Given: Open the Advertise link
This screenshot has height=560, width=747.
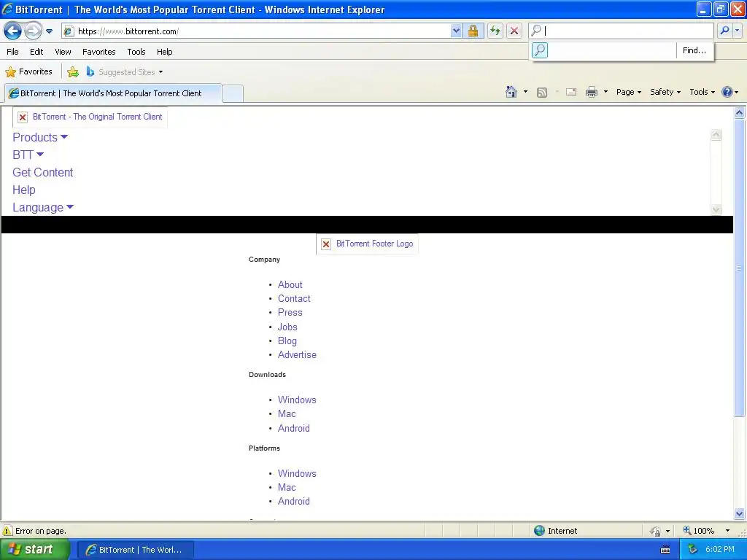Looking at the screenshot, I should click(x=297, y=355).
